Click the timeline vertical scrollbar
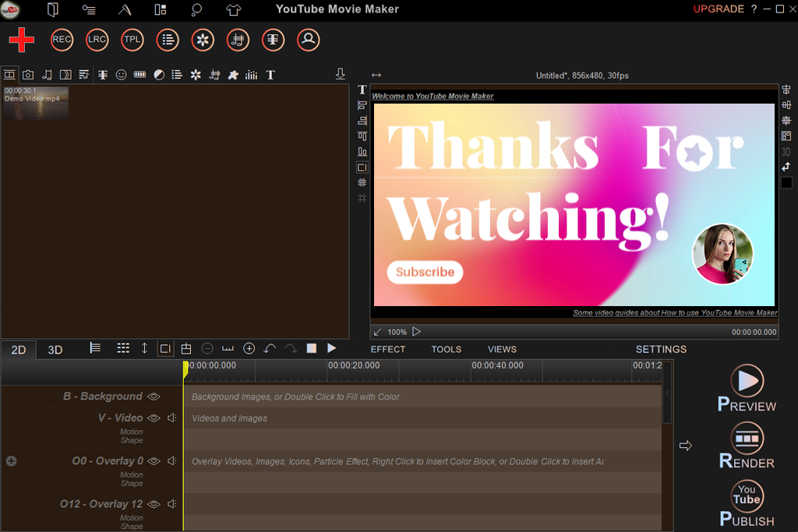This screenshot has width=798, height=532. click(667, 392)
